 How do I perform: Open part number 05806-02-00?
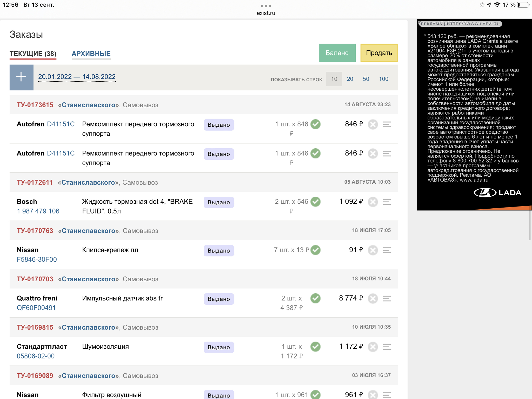(36, 356)
